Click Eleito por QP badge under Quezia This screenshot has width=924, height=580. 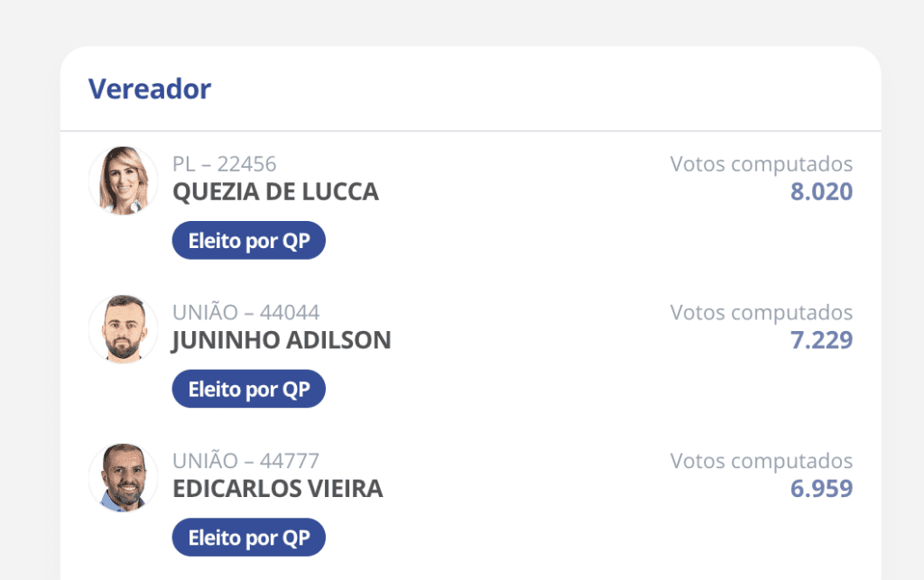(x=249, y=240)
